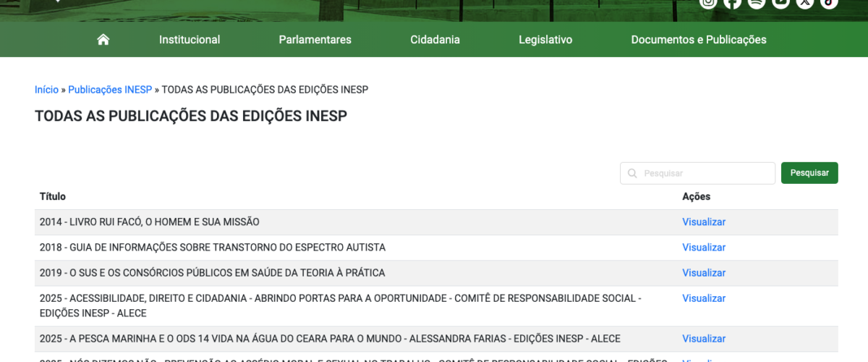This screenshot has height=362, width=868.
Task: Open the Parlamentares menu
Action: 315,40
